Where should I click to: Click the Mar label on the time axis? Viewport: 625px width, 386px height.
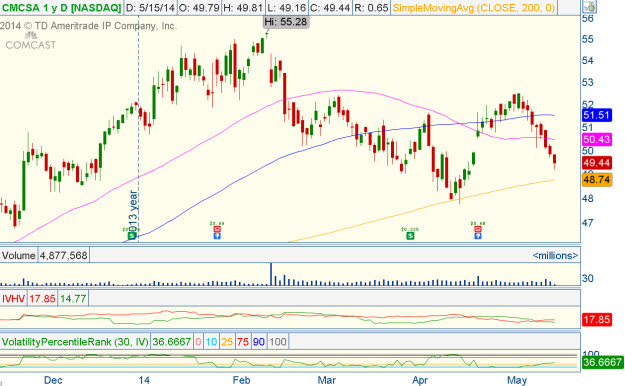click(326, 380)
